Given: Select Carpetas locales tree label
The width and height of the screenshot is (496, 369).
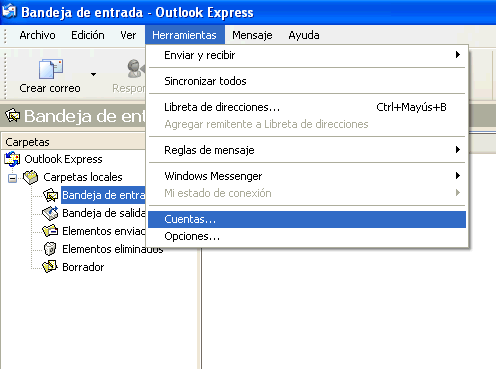Looking at the screenshot, I should (83, 177).
